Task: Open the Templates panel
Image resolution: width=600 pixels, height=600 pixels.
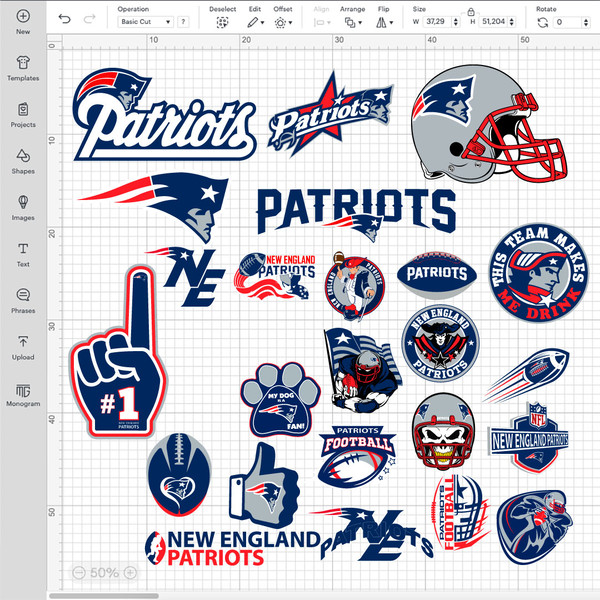Action: (23, 68)
